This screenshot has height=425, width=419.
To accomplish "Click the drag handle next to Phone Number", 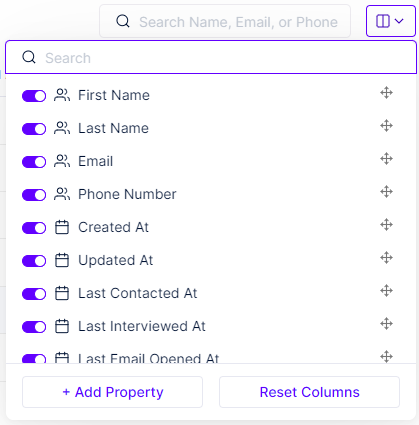I will [386, 192].
